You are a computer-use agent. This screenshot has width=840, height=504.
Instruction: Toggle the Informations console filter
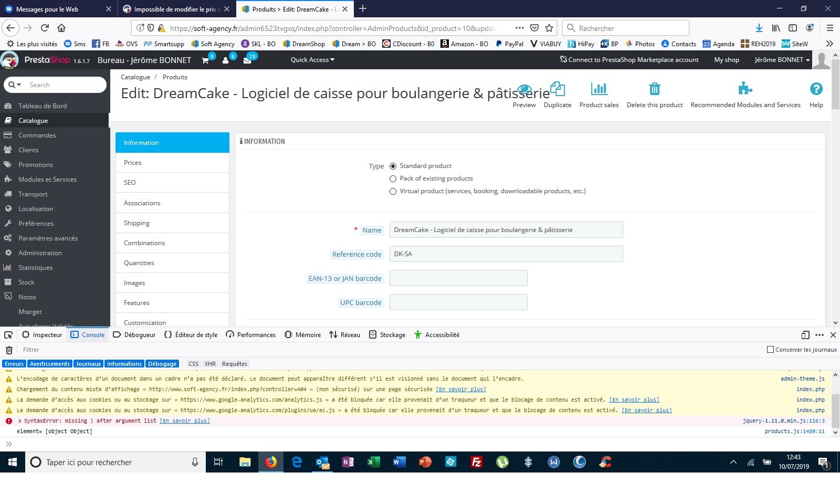[x=124, y=364]
